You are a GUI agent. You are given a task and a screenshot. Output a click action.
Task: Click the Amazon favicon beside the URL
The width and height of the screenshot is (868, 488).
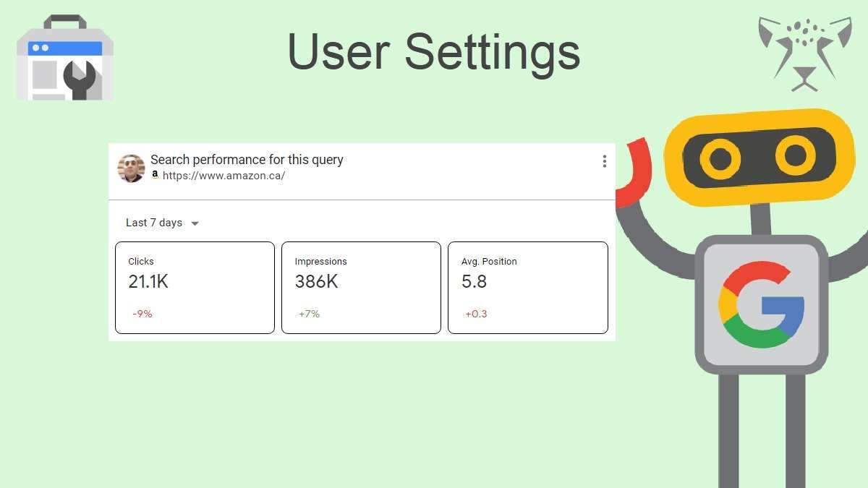point(155,175)
